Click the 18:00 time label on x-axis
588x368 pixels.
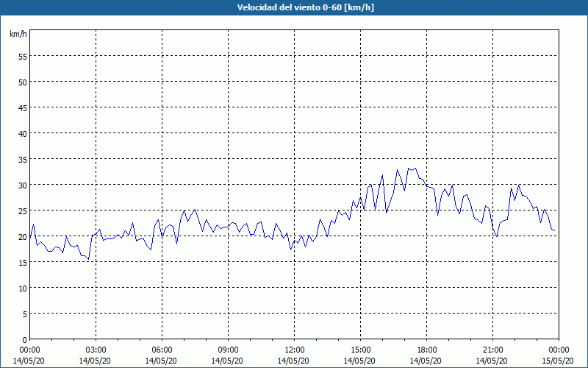click(x=427, y=350)
